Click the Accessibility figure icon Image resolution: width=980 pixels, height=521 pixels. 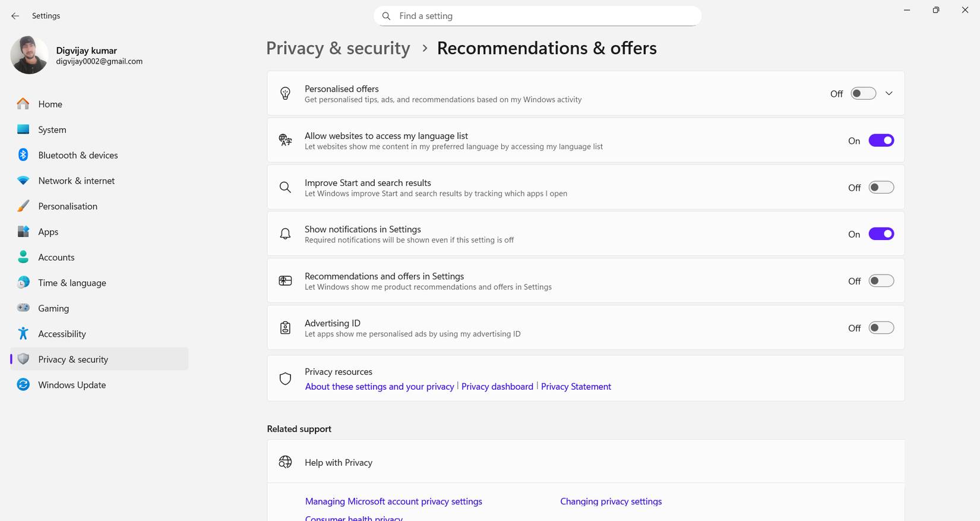click(x=23, y=334)
